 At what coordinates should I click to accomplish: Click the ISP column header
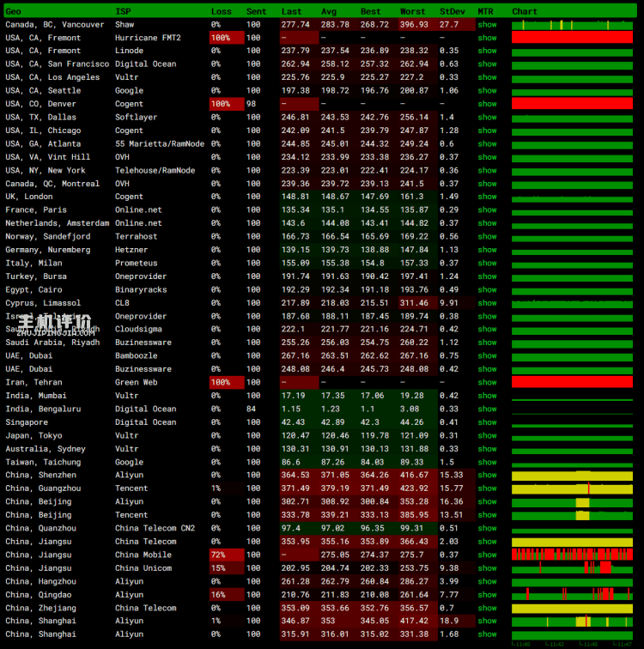[x=123, y=12]
